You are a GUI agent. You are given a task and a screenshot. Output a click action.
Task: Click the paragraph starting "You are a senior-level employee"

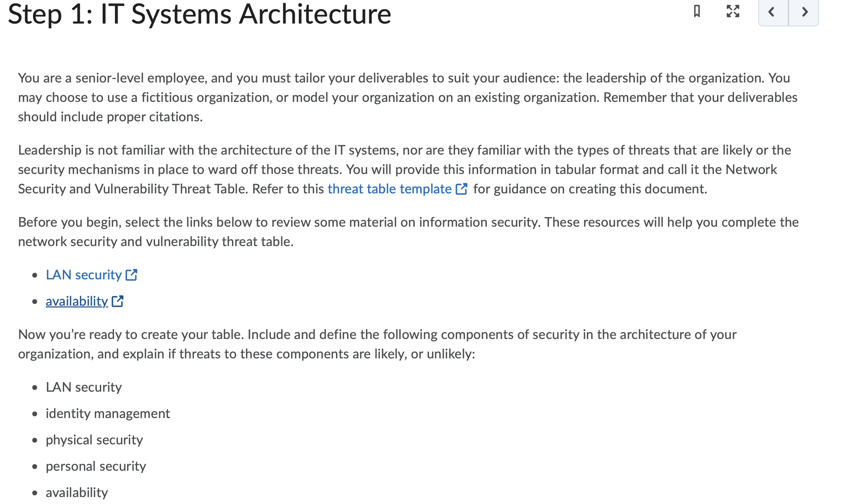[408, 97]
